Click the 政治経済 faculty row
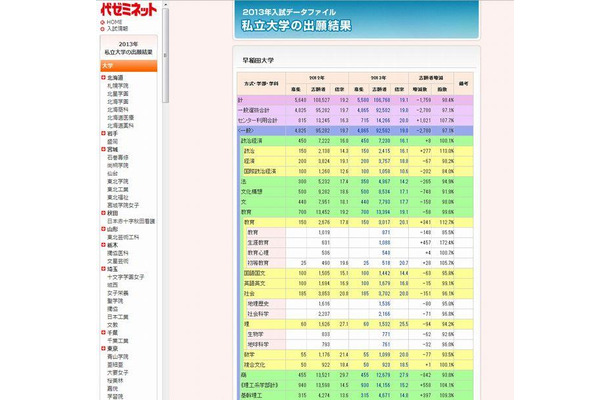 [x=356, y=141]
